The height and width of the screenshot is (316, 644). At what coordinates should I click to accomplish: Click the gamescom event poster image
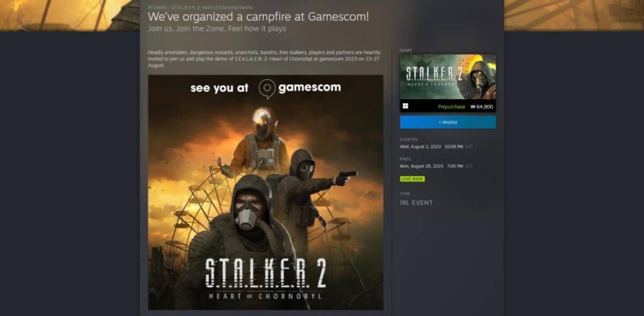point(266,192)
